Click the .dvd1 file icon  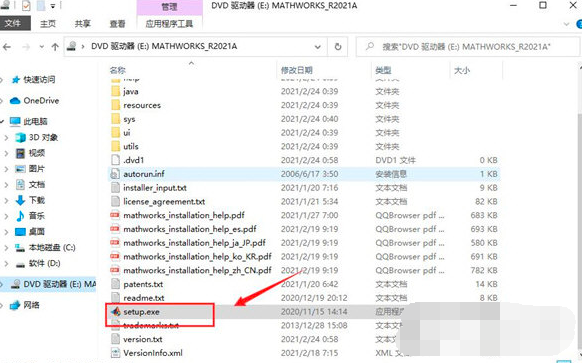pos(116,160)
